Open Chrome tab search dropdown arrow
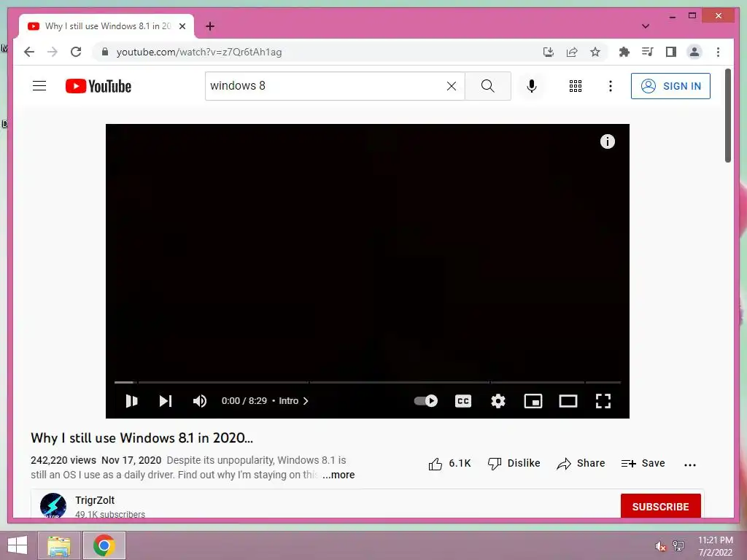 pyautogui.click(x=646, y=26)
